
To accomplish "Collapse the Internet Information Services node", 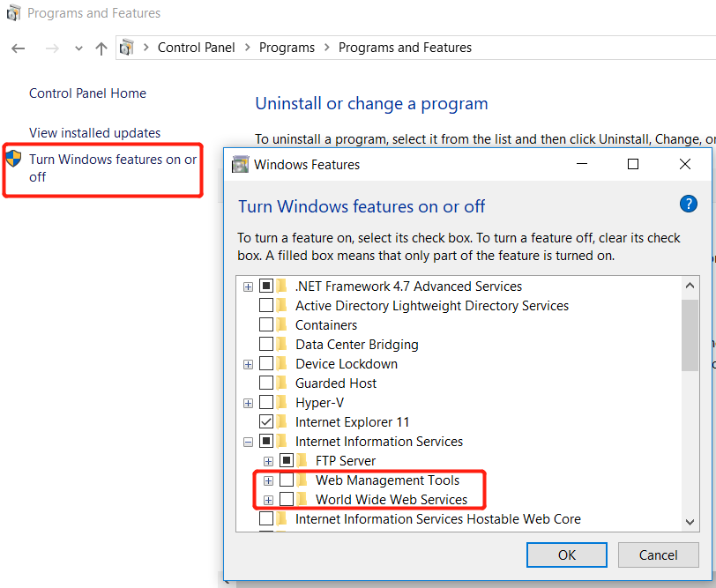I will click(x=248, y=442).
